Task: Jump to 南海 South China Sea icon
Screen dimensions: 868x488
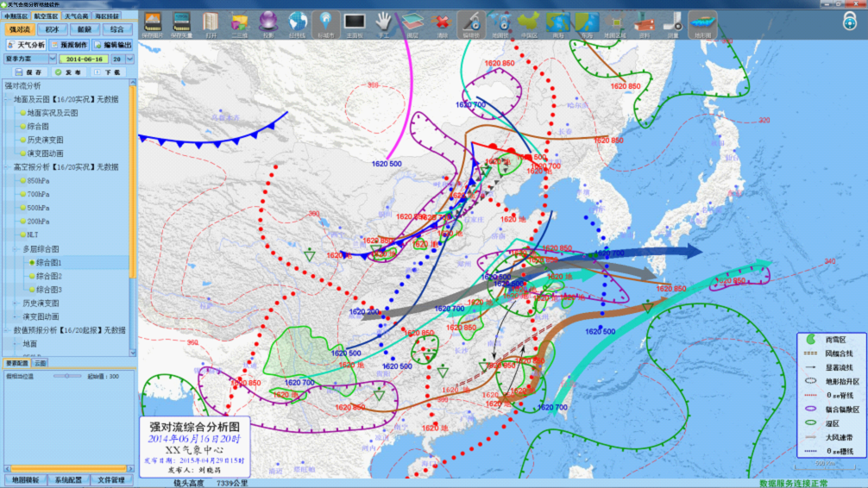Action: (557, 25)
